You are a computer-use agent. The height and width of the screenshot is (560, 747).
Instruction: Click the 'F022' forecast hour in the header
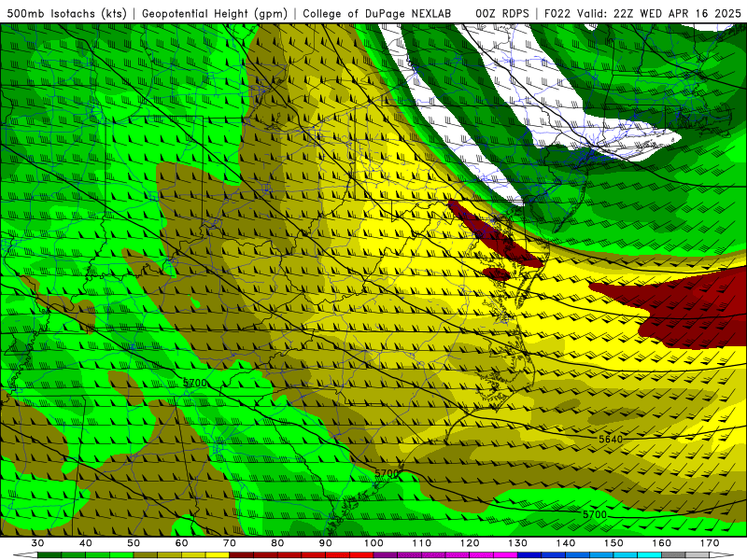click(557, 13)
